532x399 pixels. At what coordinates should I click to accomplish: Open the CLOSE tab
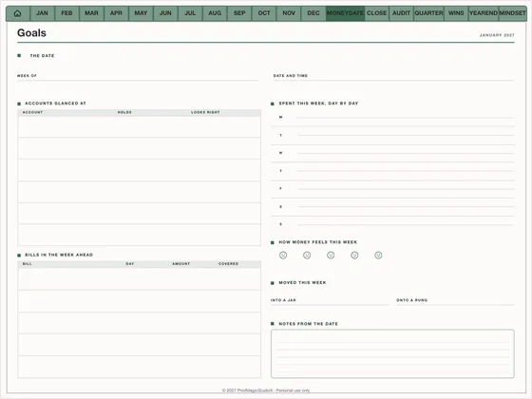tap(376, 13)
